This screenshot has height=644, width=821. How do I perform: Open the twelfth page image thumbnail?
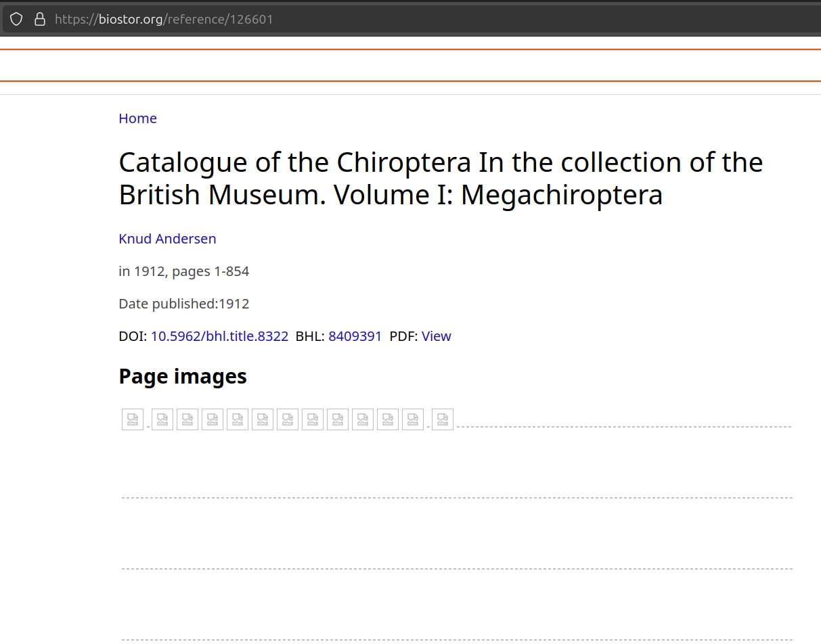[x=413, y=419]
